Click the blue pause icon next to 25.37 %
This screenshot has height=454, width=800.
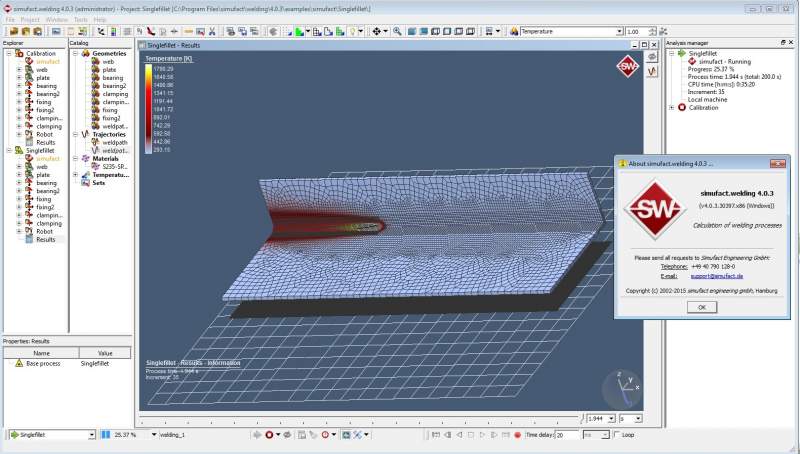(x=106, y=435)
